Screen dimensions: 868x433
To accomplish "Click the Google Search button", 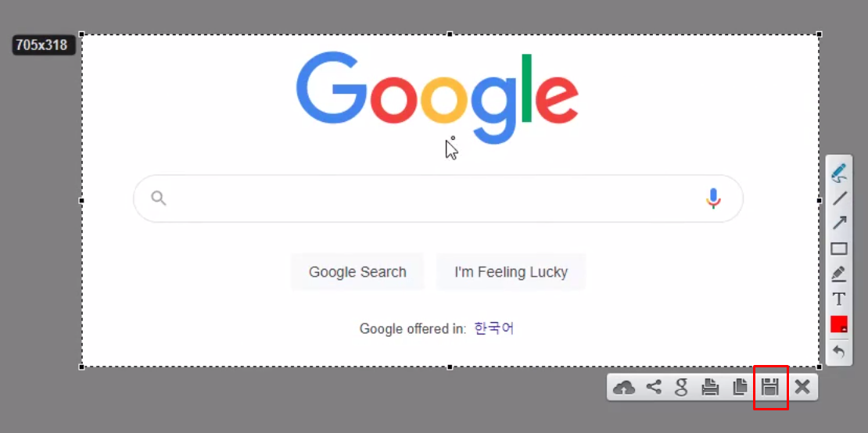I will tap(357, 271).
